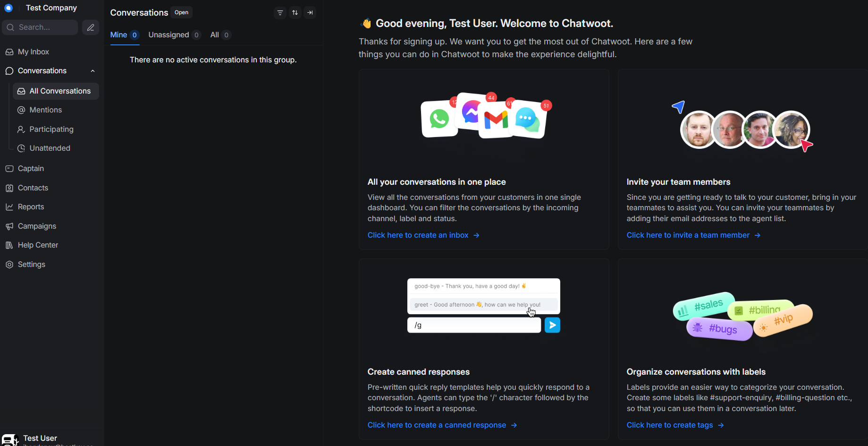Click the Captain sidebar icon
Viewport: 868px width, 446px height.
click(9, 169)
